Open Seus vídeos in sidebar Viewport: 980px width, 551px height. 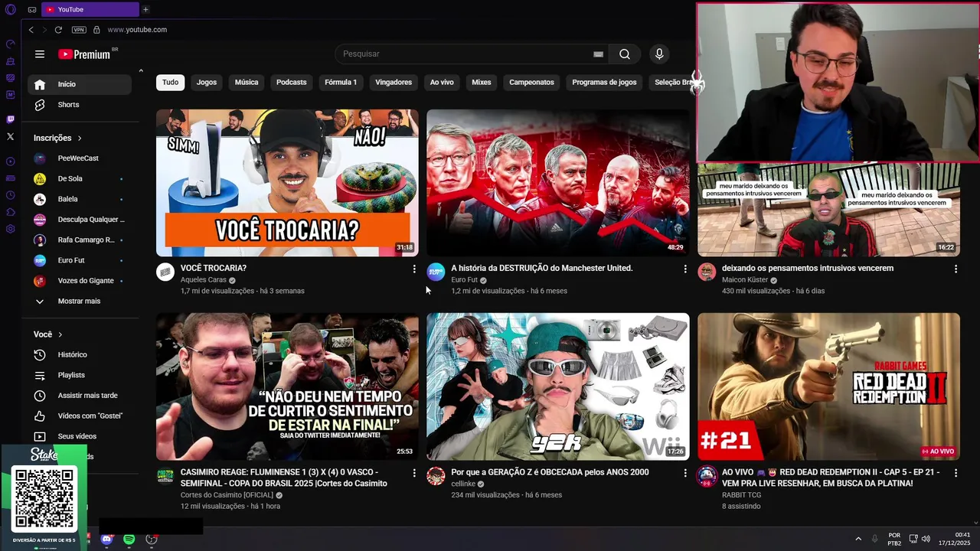(x=80, y=436)
